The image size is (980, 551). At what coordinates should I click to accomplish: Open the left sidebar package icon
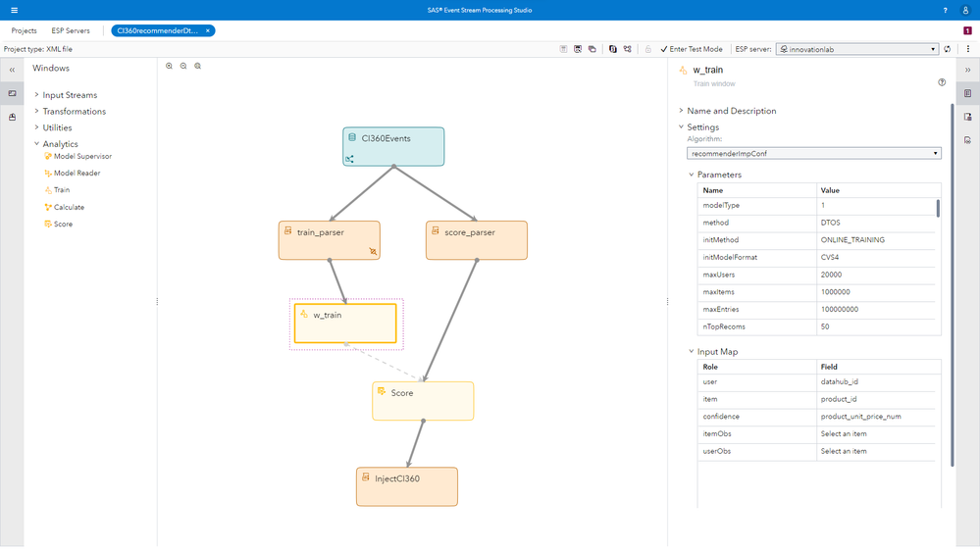[x=12, y=117]
